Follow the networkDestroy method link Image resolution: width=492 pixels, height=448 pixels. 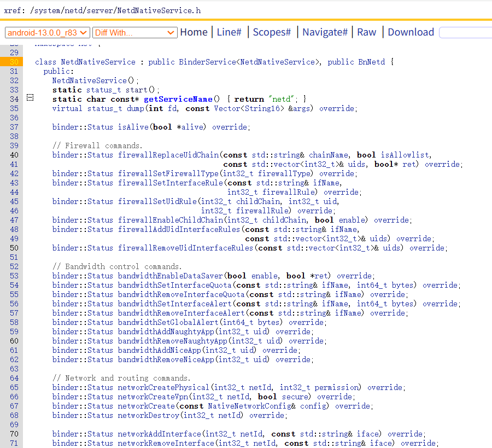(148, 415)
